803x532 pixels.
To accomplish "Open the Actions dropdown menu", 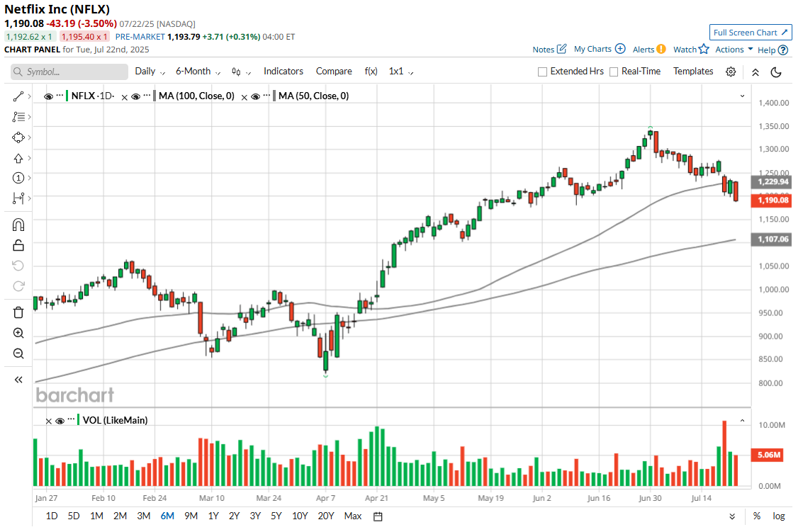I will [734, 50].
